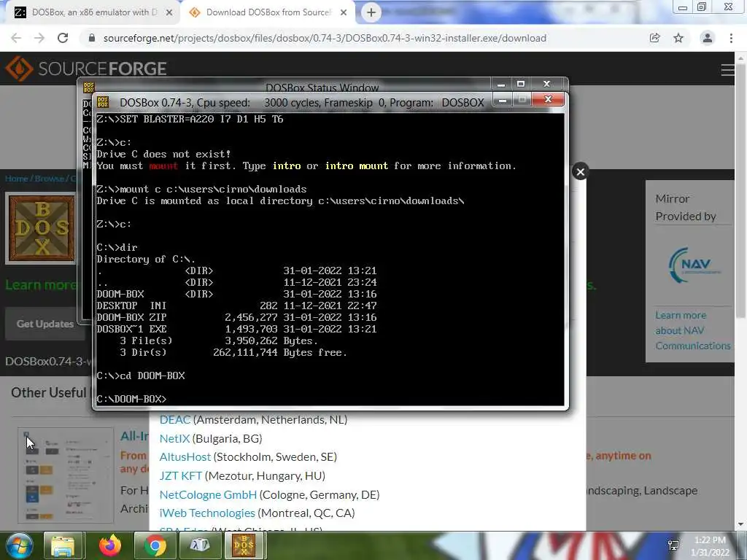Switch to DOSBox in the taskbar

244,545
